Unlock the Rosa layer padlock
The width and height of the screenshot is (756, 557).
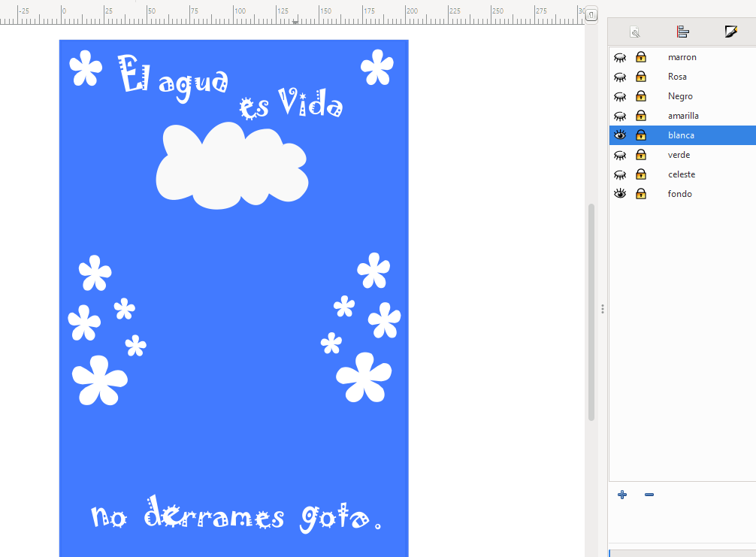pos(641,76)
